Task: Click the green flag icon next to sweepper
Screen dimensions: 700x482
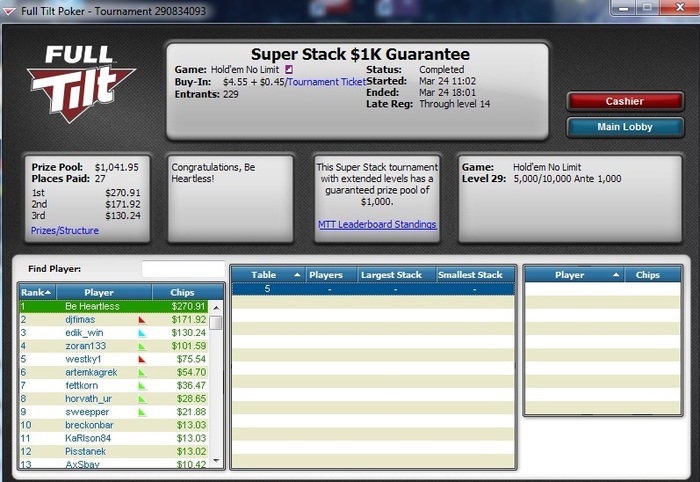Action: [x=142, y=412]
